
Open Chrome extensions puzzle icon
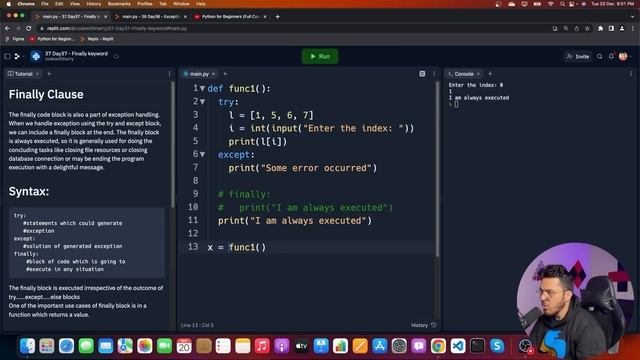pos(600,28)
